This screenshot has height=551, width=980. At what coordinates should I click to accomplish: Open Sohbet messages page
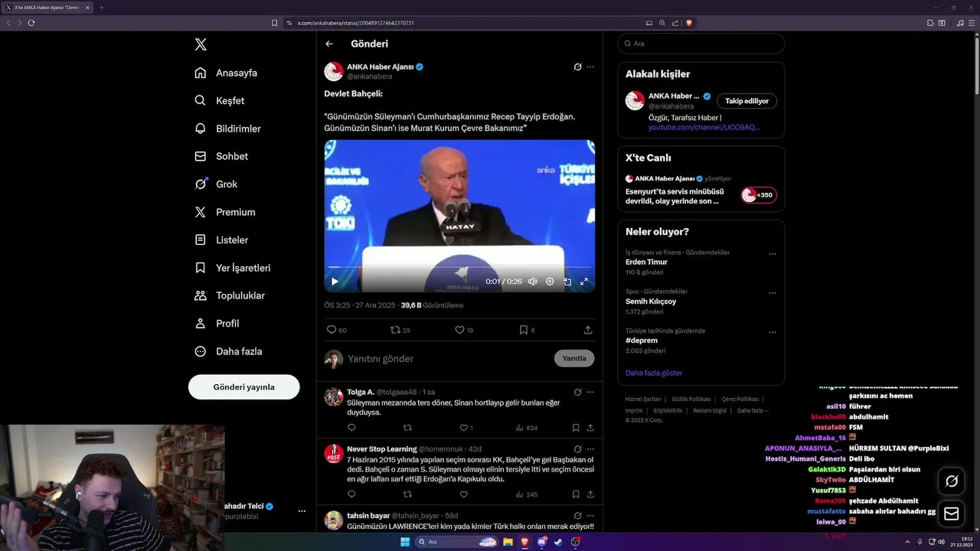coord(221,156)
